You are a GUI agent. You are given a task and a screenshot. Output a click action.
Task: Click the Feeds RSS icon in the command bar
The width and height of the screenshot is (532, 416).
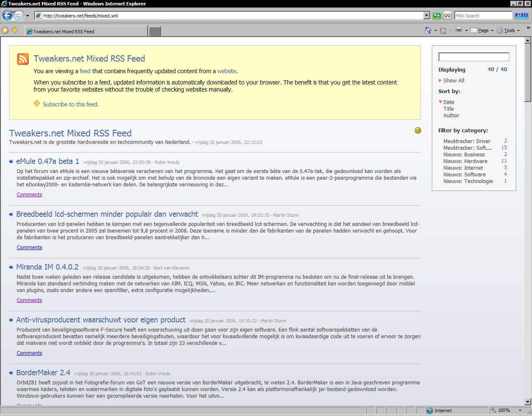tap(443, 30)
